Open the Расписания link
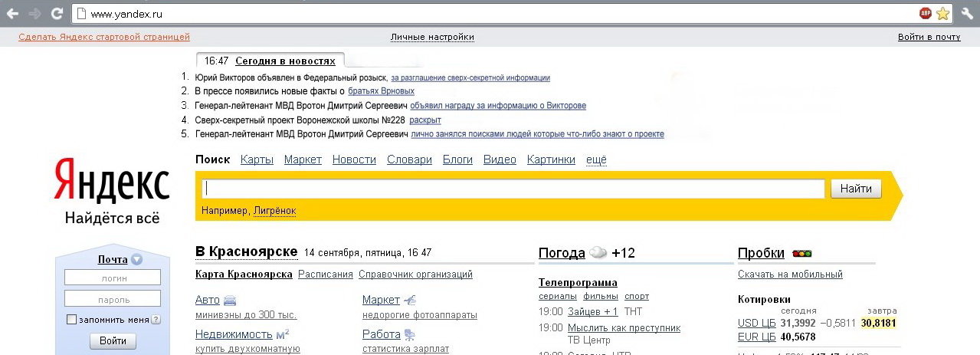Viewport: 980px width, 355px height. click(x=326, y=274)
